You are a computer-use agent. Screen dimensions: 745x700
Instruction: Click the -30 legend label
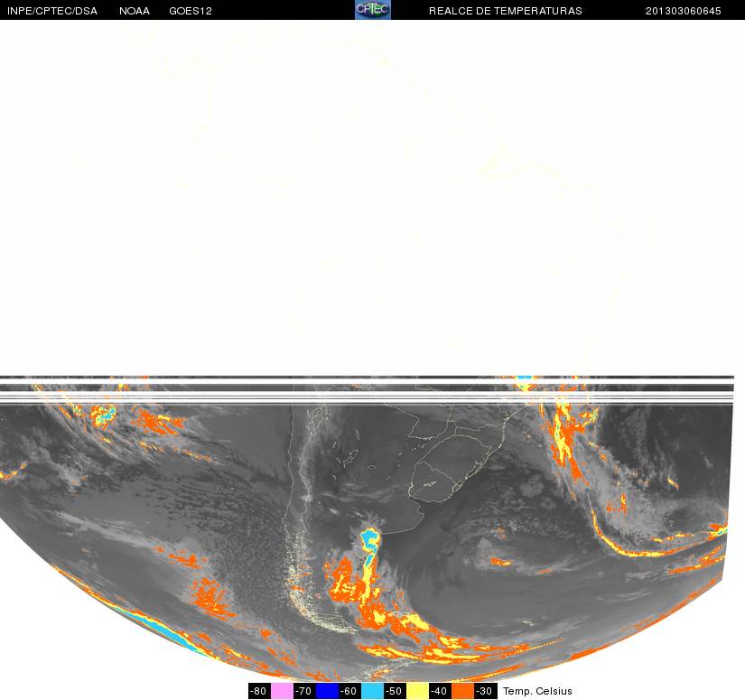tap(485, 691)
